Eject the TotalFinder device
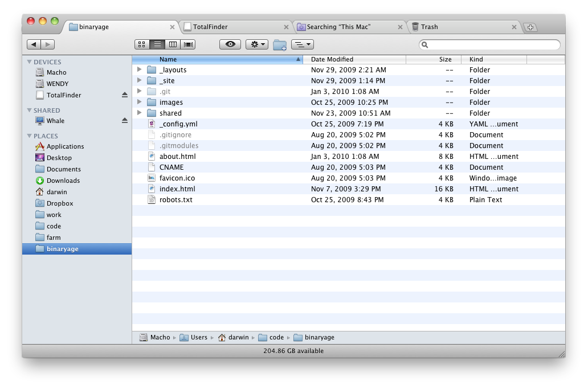This screenshot has height=389, width=588. (x=125, y=95)
